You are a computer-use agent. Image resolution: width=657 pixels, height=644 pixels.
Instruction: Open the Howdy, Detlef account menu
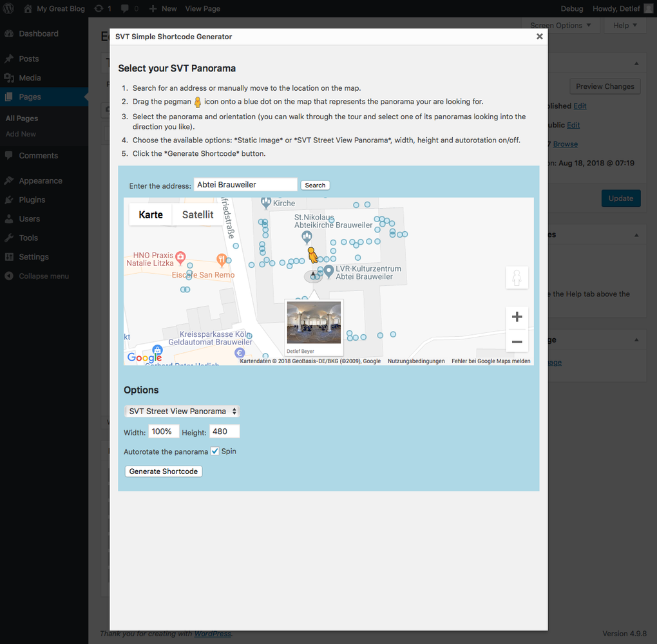[x=616, y=8]
